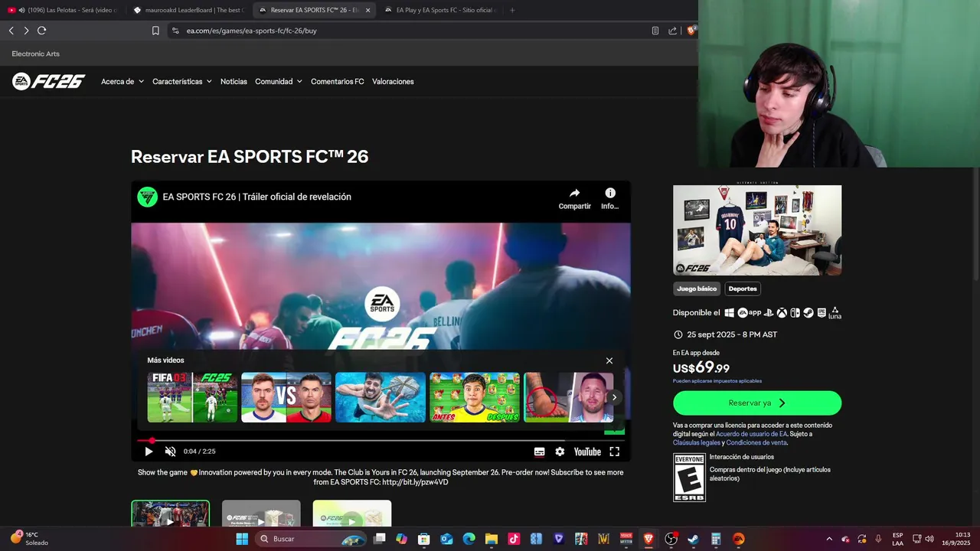Screen dimensions: 980x551
Task: Click the FC26 Ultimate Edition cover image
Action: point(757,230)
